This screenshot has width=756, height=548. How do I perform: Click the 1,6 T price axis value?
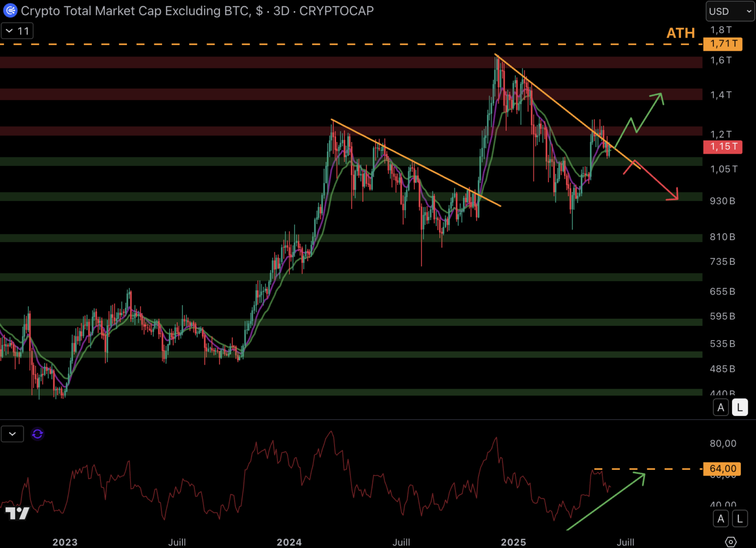[x=721, y=60]
